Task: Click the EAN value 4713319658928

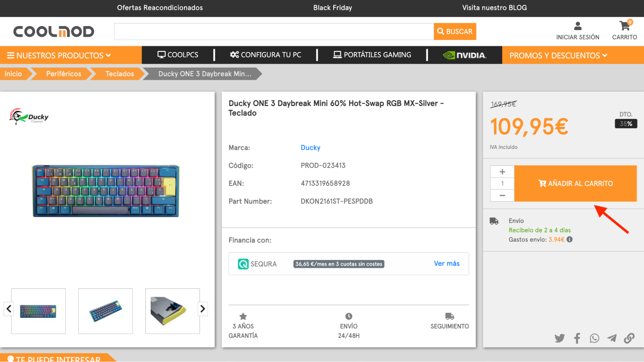Action: pos(325,183)
